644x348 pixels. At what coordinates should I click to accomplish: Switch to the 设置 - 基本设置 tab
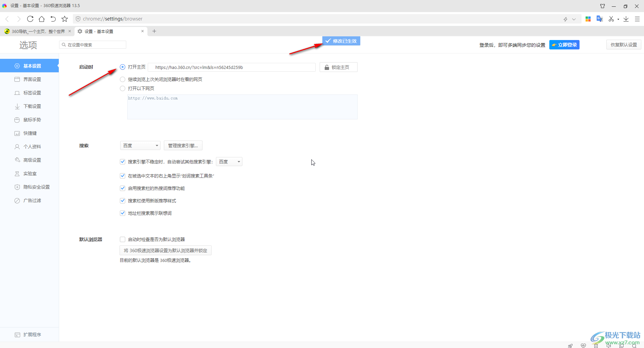111,31
